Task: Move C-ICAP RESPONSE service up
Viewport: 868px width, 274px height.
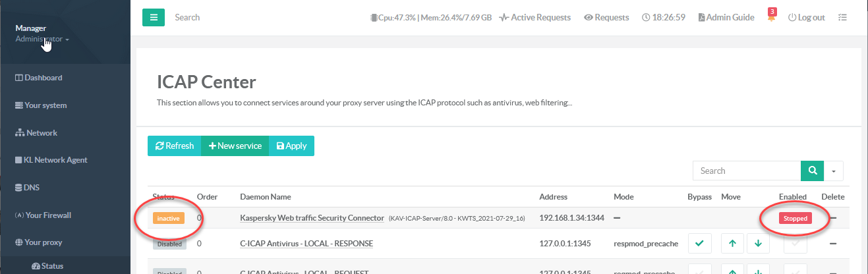Action: 732,244
